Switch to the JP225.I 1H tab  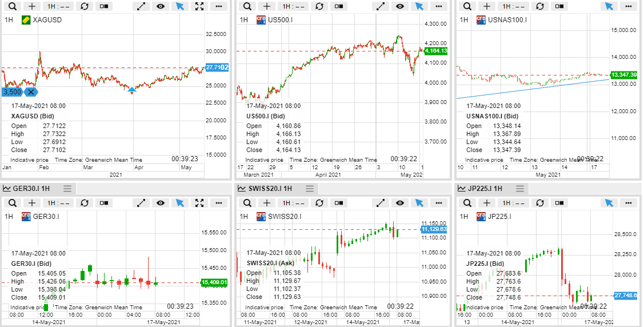tap(485, 189)
